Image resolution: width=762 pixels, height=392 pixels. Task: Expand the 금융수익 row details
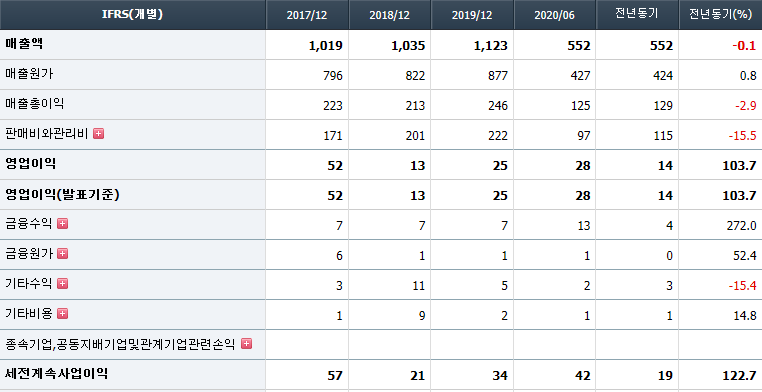pyautogui.click(x=62, y=223)
